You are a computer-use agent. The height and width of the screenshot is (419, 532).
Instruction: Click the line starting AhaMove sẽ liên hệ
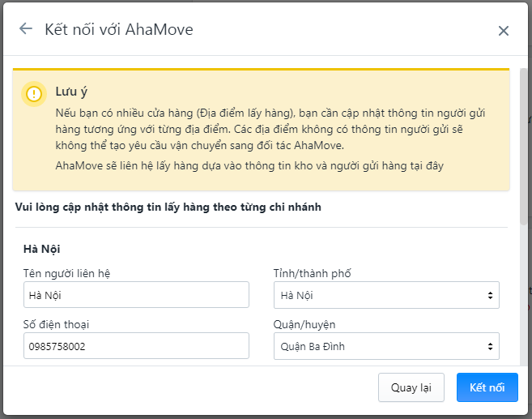pos(249,165)
